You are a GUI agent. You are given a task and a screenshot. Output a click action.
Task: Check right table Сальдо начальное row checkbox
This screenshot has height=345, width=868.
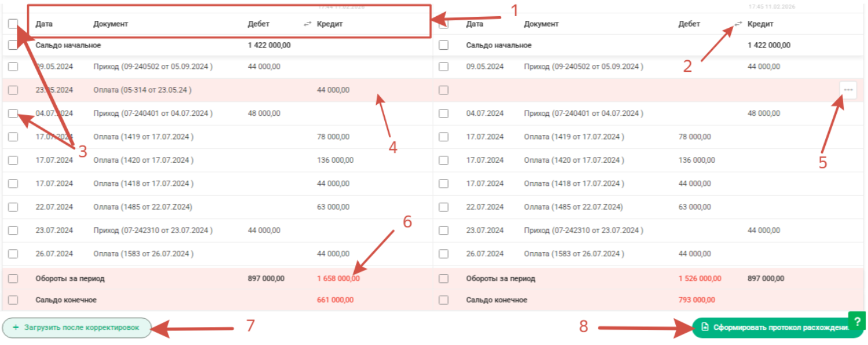click(x=444, y=45)
